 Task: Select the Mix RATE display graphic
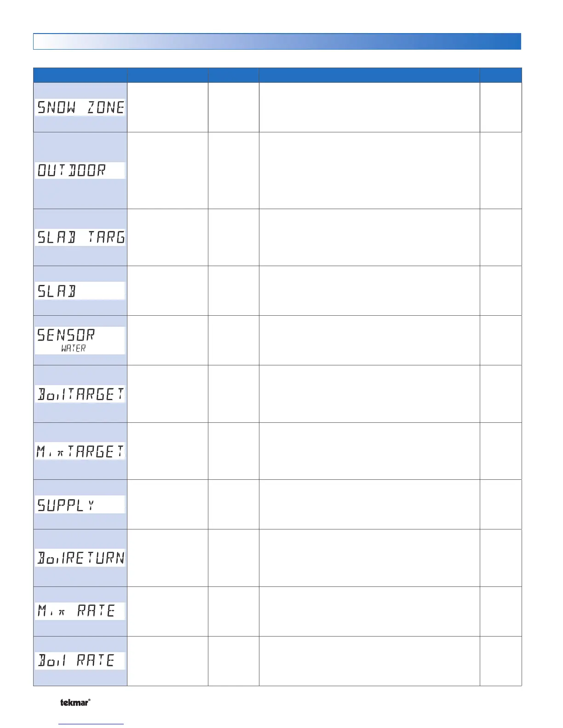coord(80,611)
